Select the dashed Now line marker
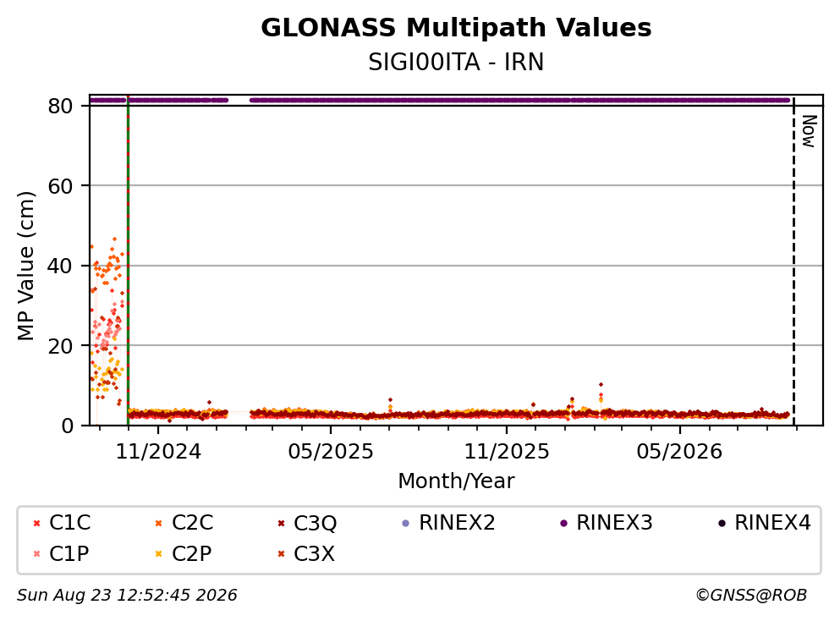Viewport: 840px width, 621px height. pos(793,261)
